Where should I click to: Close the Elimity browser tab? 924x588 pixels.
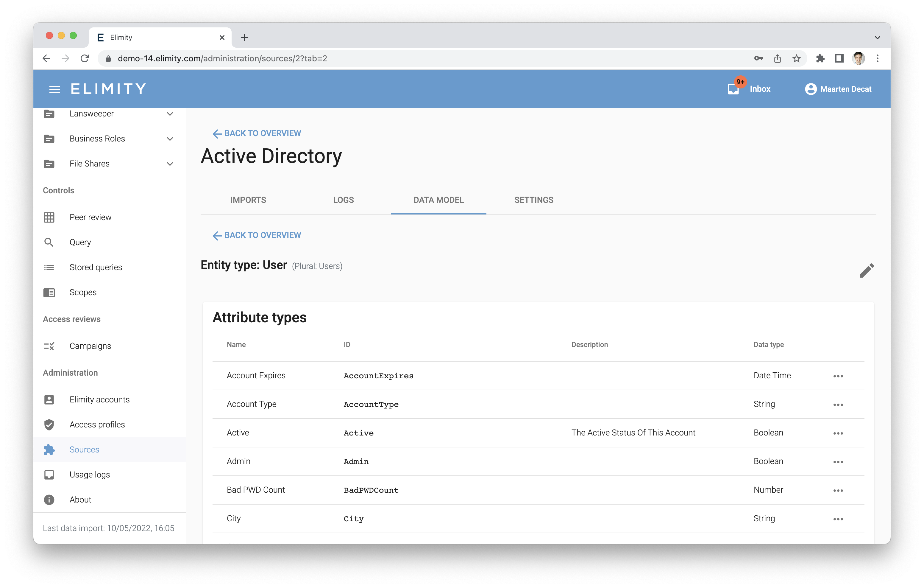(x=222, y=37)
